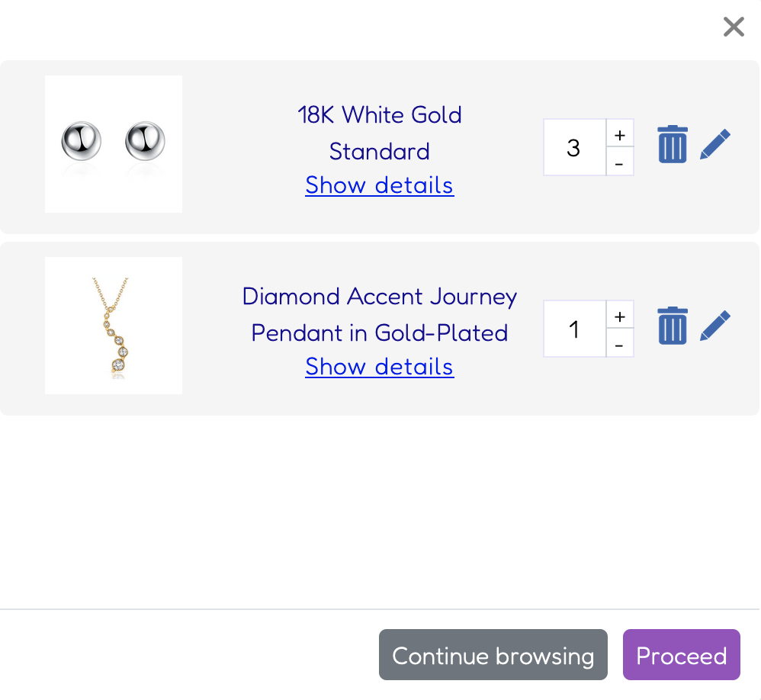
Task: Edit the Diamond Accent Journey Pendant item
Action: pyautogui.click(x=715, y=326)
